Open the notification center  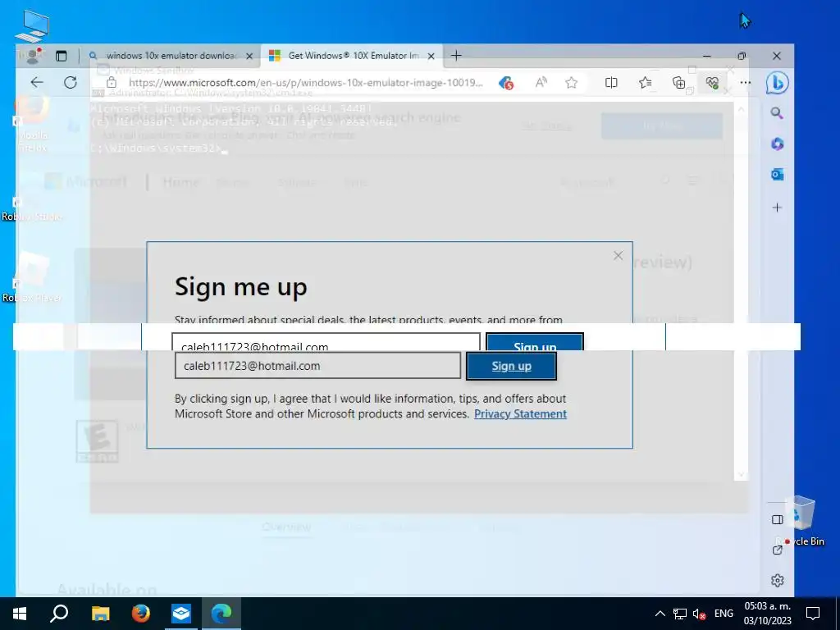813,614
